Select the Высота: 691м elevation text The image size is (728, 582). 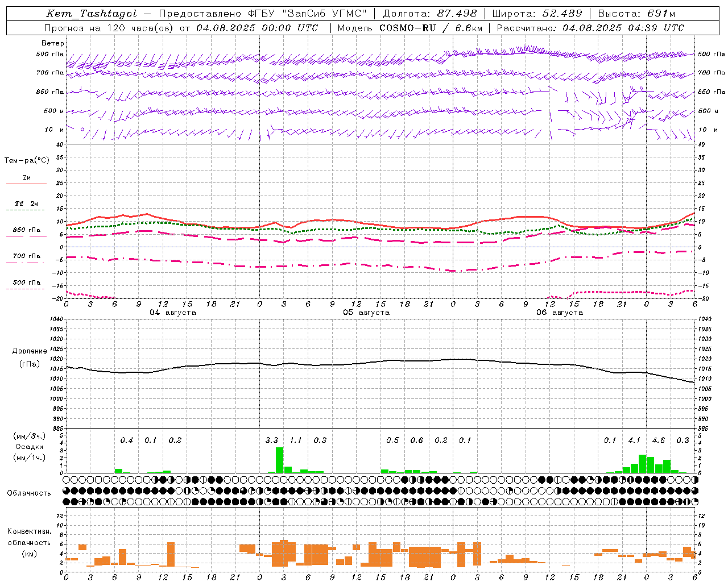pyautogui.click(x=637, y=14)
